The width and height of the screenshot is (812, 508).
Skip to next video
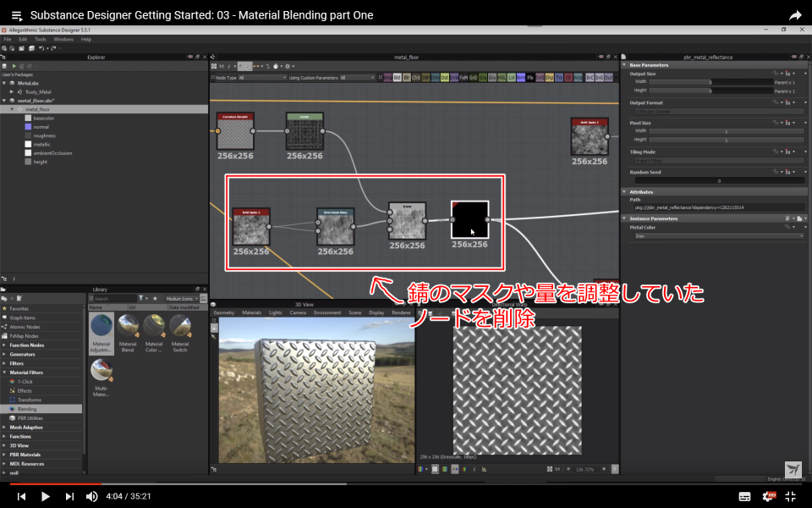(x=69, y=497)
